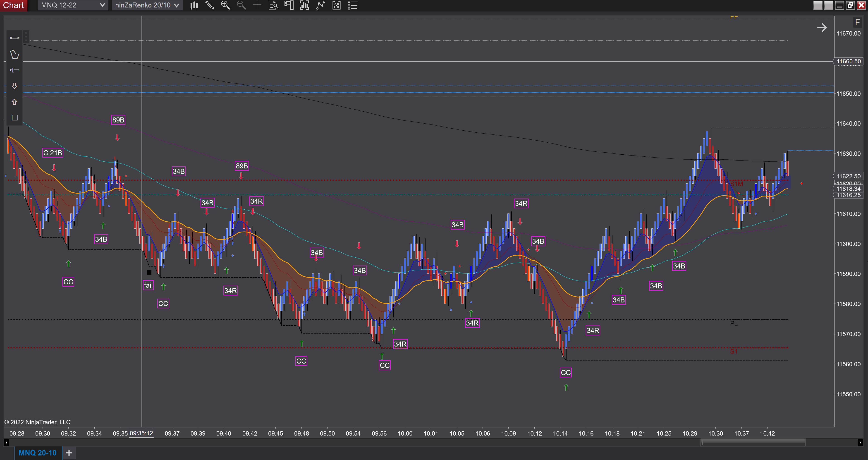Screen dimensions: 868x460
Task: Add a new chart tab with plus
Action: [69, 453]
